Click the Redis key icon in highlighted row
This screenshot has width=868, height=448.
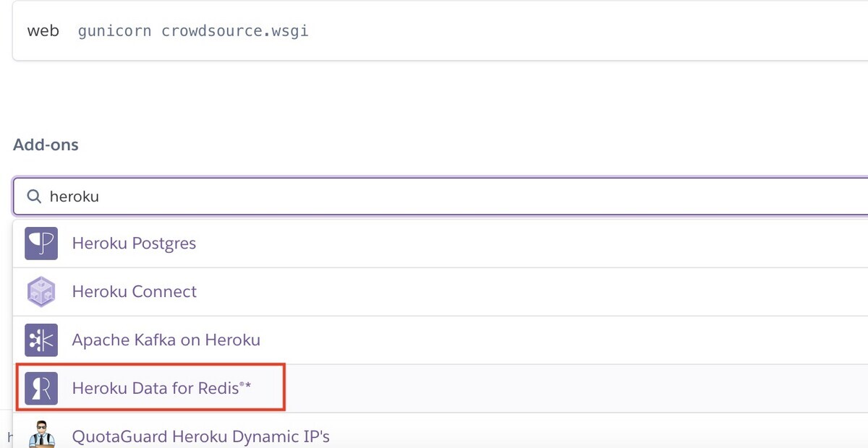pos(41,388)
